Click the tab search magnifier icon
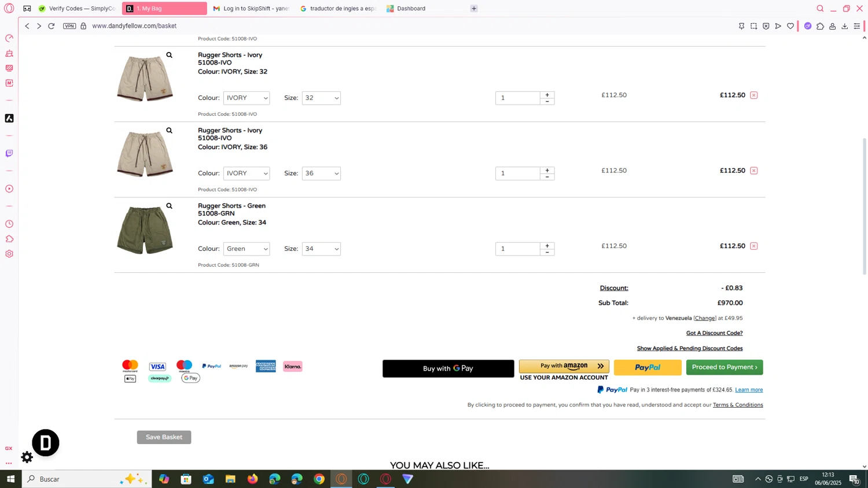The width and height of the screenshot is (868, 488). pyautogui.click(x=820, y=8)
